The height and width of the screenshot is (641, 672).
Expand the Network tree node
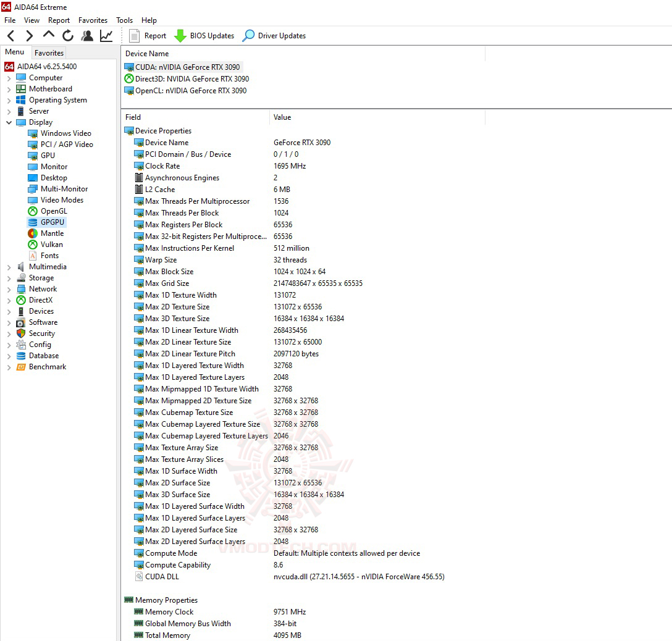click(x=9, y=289)
